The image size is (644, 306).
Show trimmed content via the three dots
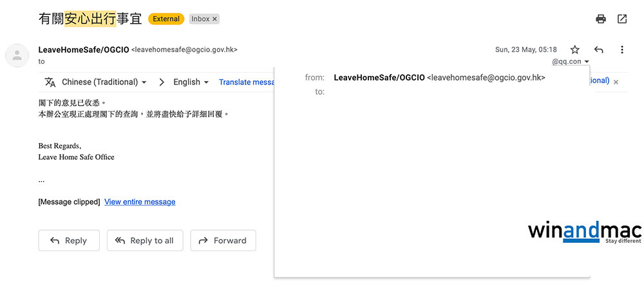[41, 180]
